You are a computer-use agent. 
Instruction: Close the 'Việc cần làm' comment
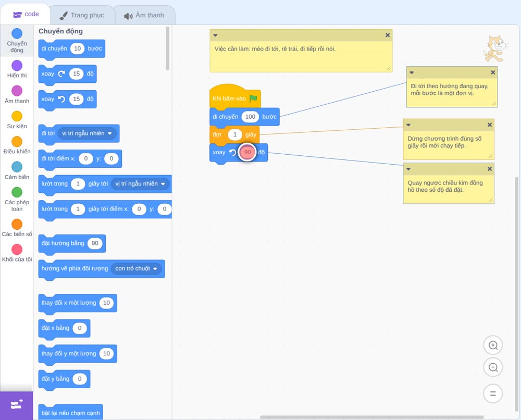click(x=388, y=35)
